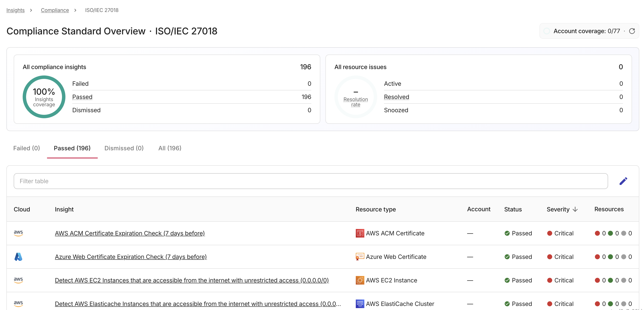Click the AWS logo in ACM Certificate row

click(x=18, y=233)
